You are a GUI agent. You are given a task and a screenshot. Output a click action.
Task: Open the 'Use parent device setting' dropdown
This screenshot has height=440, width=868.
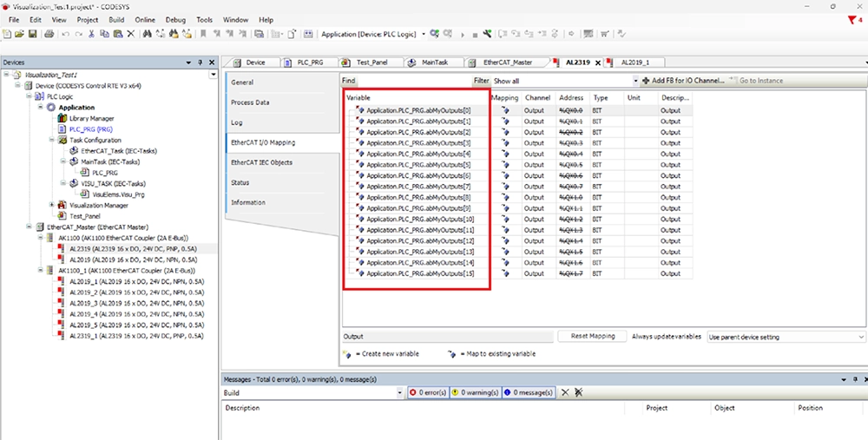(861, 337)
